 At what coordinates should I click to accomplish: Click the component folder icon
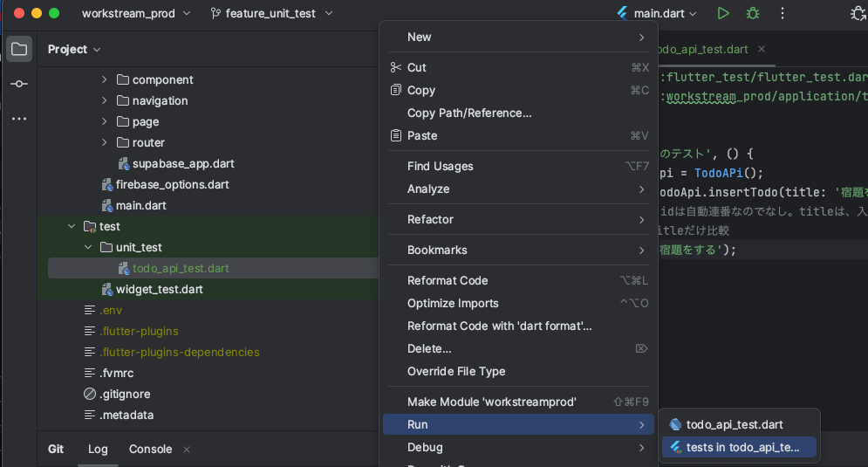[x=123, y=79]
